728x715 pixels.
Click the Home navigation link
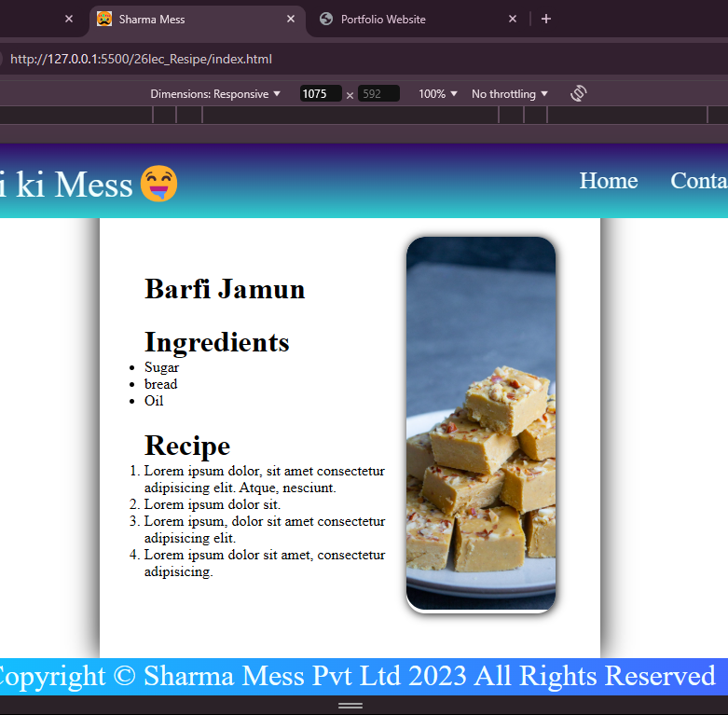pyautogui.click(x=608, y=181)
